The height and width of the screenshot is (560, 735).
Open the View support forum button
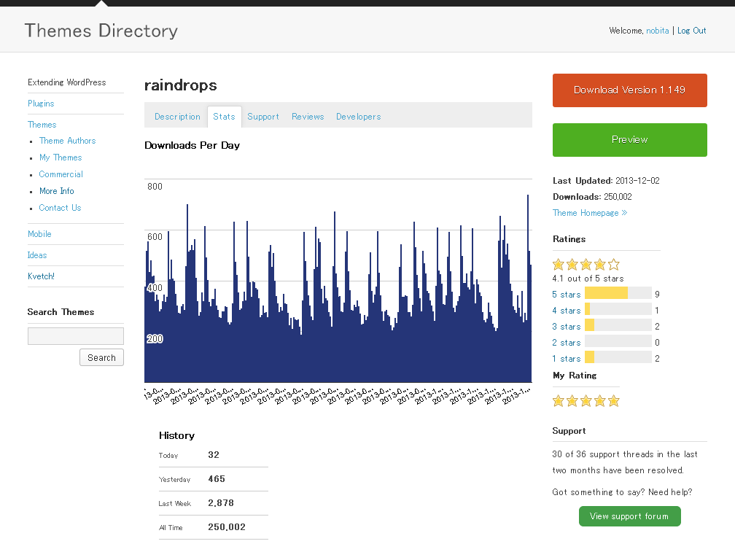coord(629,516)
